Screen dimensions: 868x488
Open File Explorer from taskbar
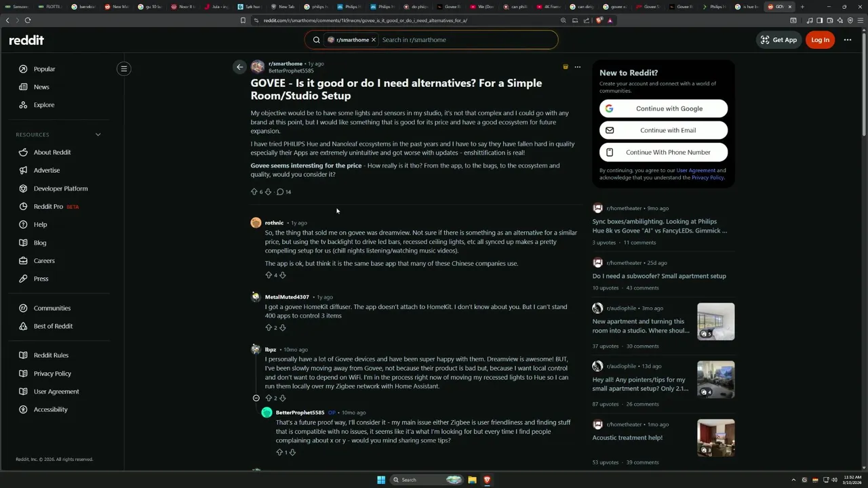coord(472,480)
